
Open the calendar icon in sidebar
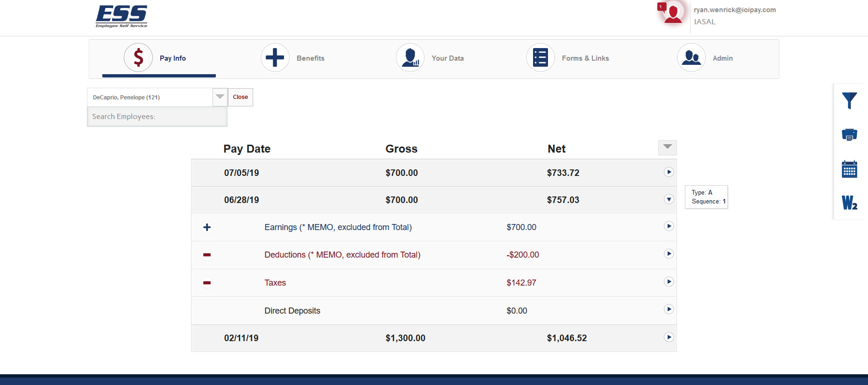tap(849, 169)
